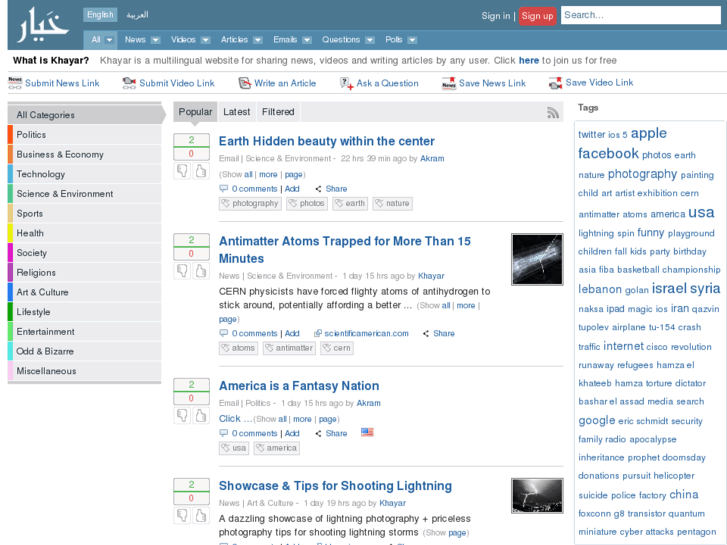Click the Sign up button
The width and height of the screenshot is (727, 545).
537,16
